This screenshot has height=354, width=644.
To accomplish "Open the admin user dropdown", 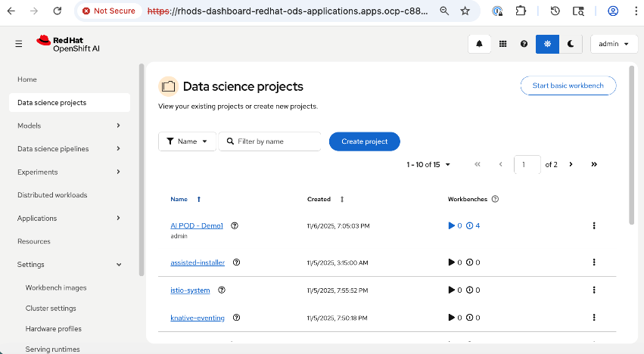I will tap(614, 44).
